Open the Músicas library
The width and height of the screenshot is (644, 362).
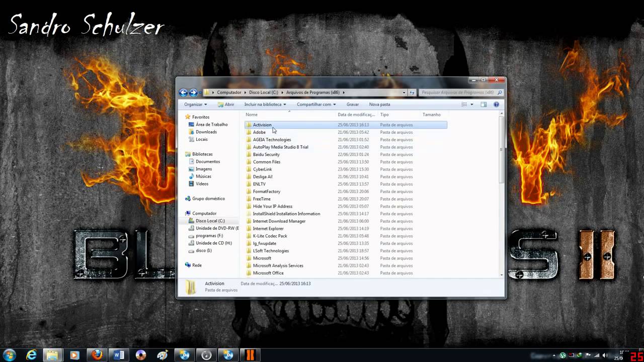[203, 176]
